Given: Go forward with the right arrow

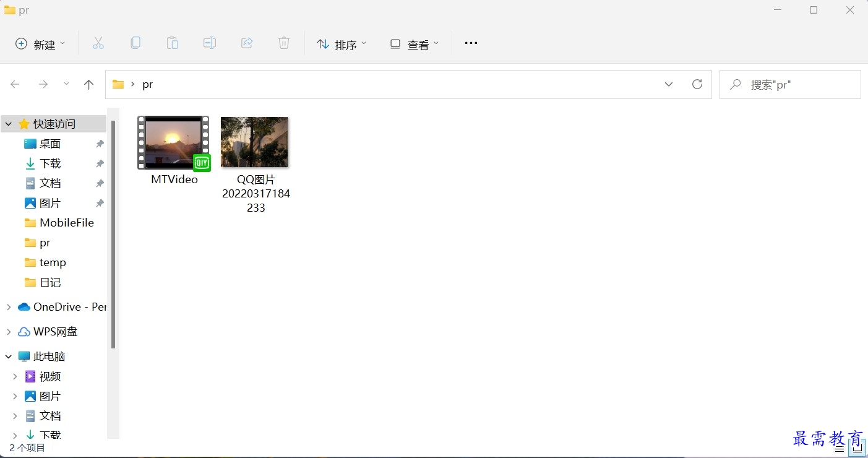Looking at the screenshot, I should (x=43, y=84).
